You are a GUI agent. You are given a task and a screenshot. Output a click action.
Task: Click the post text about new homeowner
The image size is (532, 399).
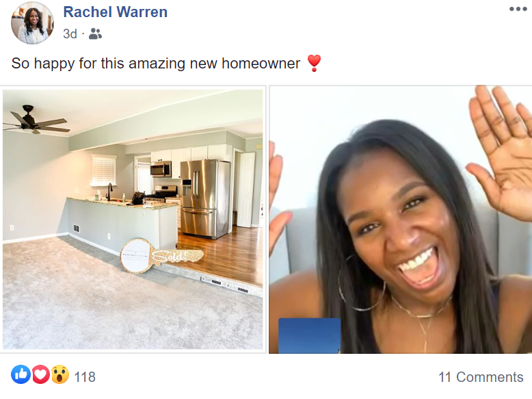pos(156,64)
